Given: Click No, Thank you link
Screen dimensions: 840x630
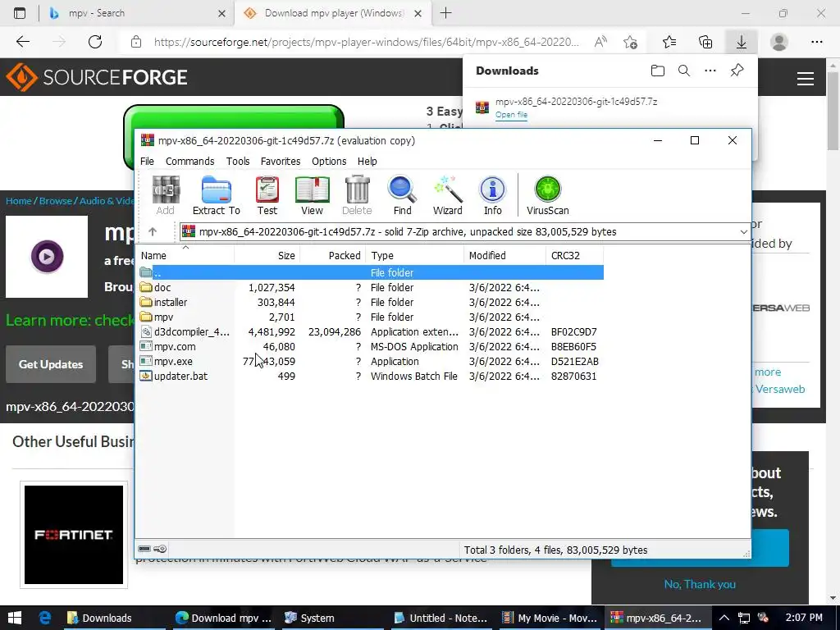Looking at the screenshot, I should [x=700, y=584].
